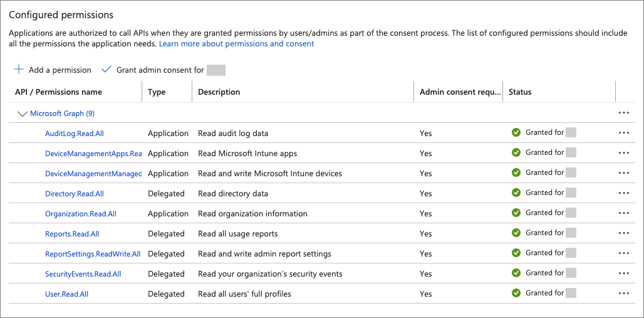
Task: Open ellipsis menu for User.Read.All row
Action: coord(623,294)
